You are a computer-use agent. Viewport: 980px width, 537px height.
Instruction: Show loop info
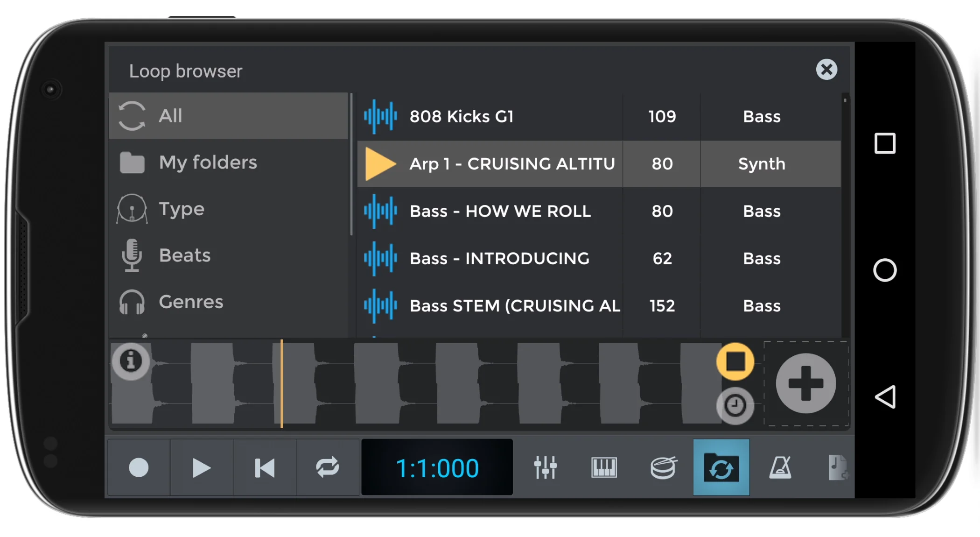pyautogui.click(x=131, y=361)
